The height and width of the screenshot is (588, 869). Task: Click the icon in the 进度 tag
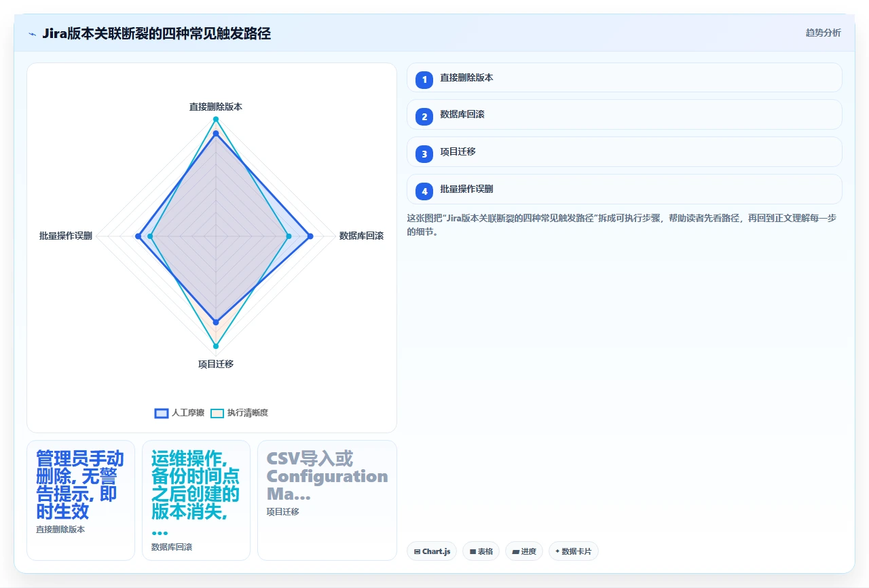pos(515,552)
